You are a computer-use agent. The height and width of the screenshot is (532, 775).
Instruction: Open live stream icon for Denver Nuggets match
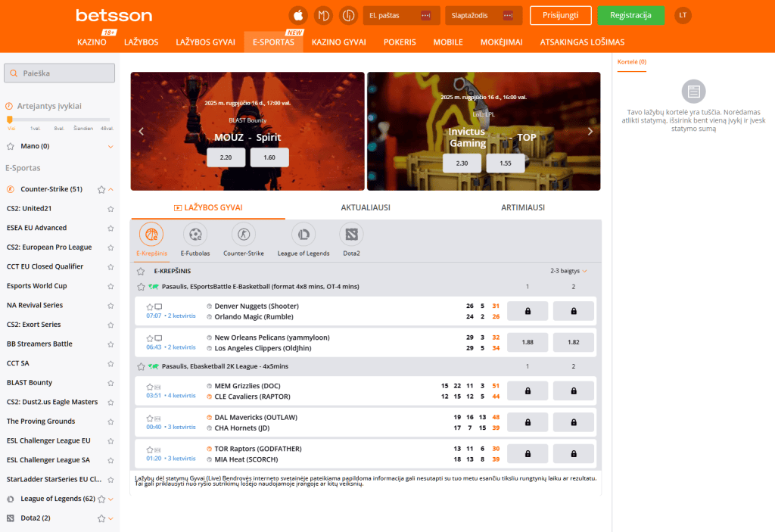158,307
